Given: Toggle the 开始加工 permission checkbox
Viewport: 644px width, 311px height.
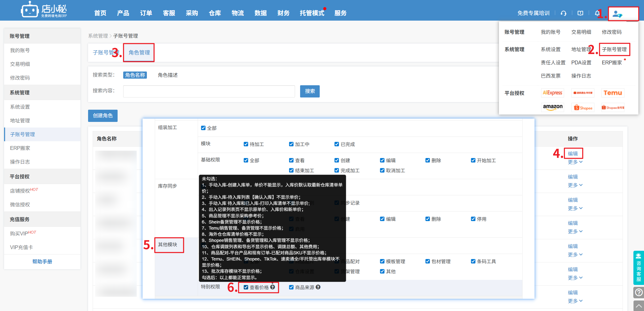Looking at the screenshot, I should (x=473, y=160).
